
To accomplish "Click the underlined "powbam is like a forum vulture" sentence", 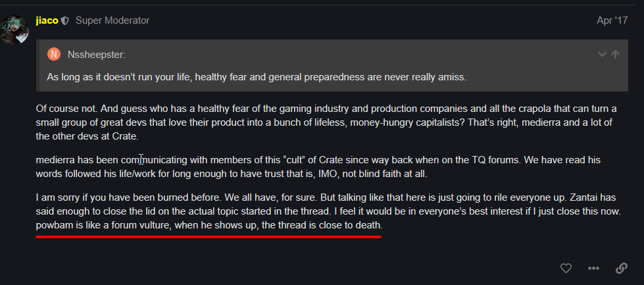I will (x=209, y=225).
